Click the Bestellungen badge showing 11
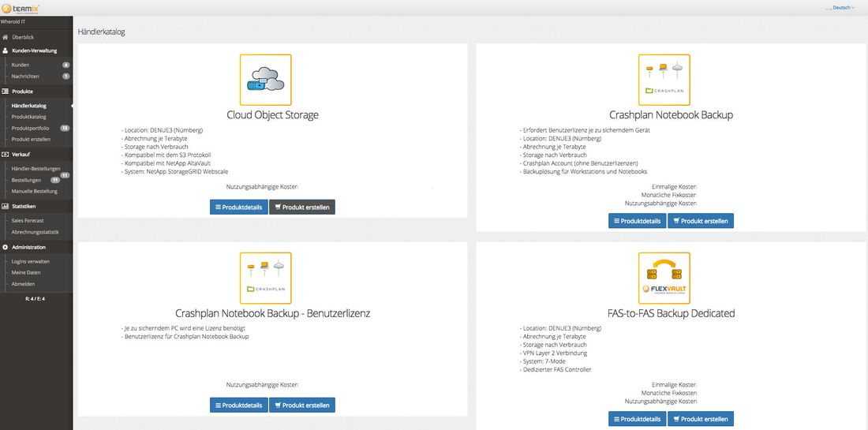Image resolution: width=868 pixels, height=430 pixels. tap(55, 181)
